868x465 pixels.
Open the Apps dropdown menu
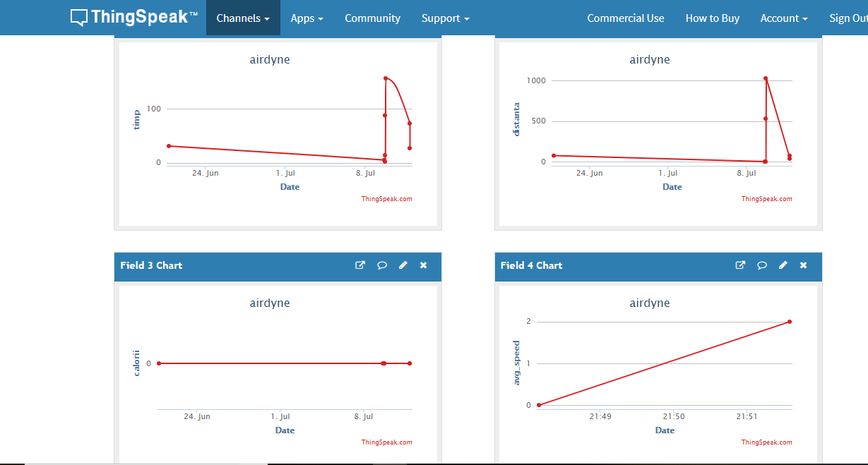pos(307,18)
